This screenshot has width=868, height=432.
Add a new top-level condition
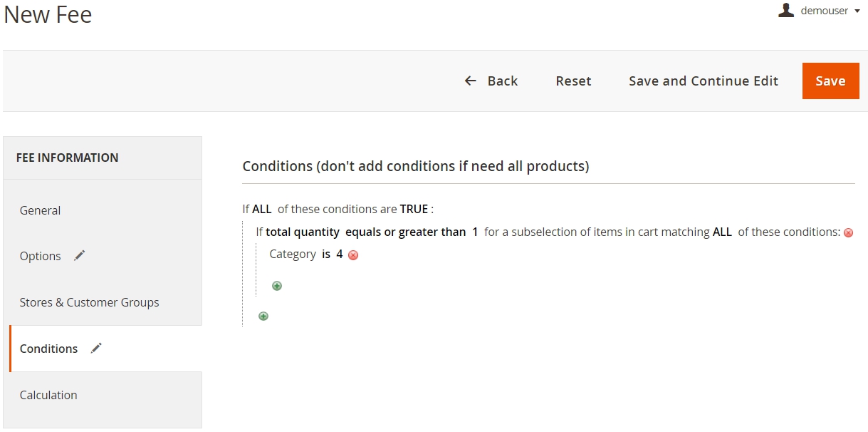tap(263, 316)
